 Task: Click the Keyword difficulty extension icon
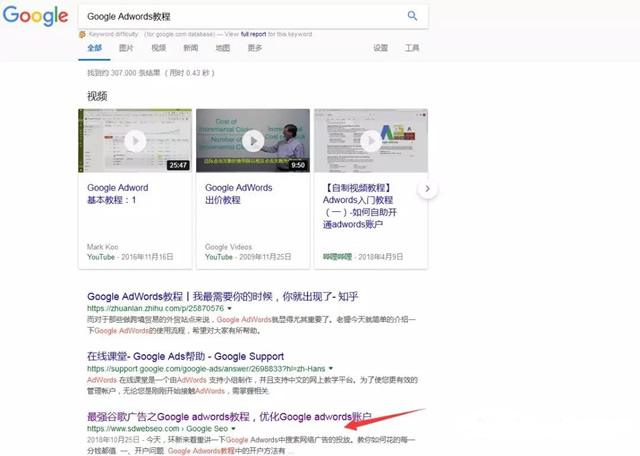coord(81,33)
